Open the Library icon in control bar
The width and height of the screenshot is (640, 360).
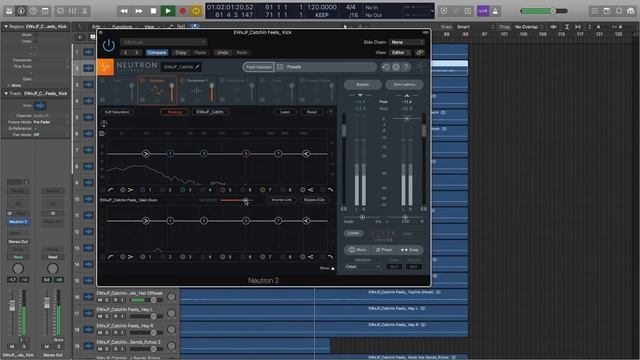pos(9,11)
